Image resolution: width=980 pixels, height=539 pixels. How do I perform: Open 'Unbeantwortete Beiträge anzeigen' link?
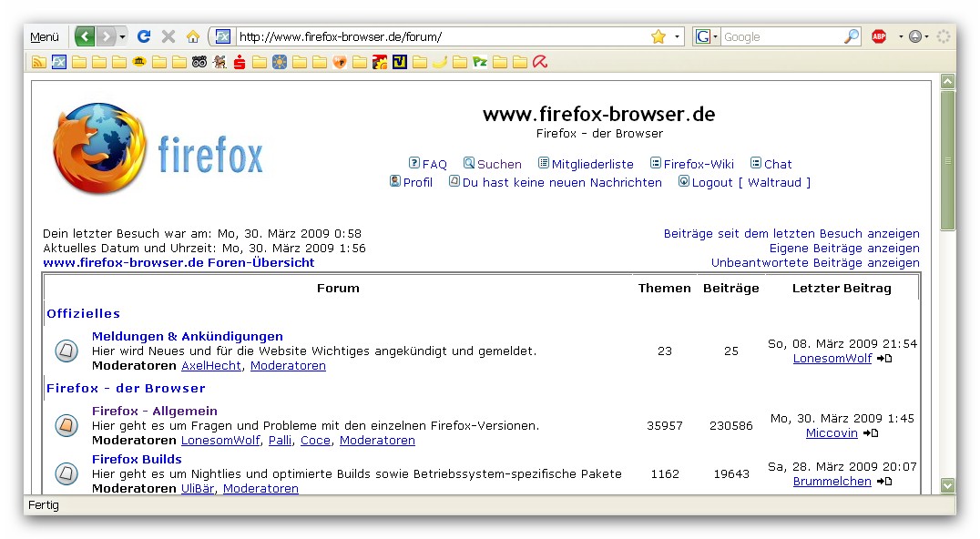click(x=815, y=263)
